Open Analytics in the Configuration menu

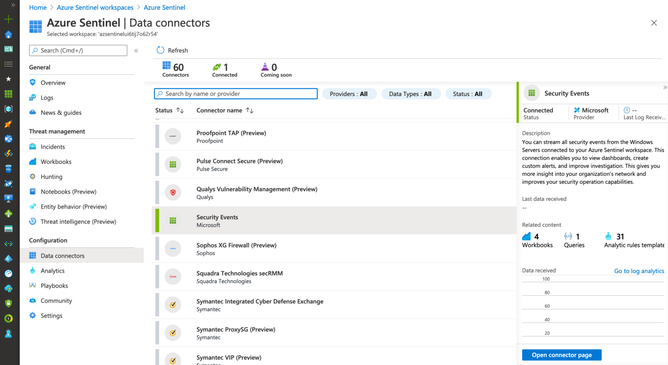click(52, 270)
